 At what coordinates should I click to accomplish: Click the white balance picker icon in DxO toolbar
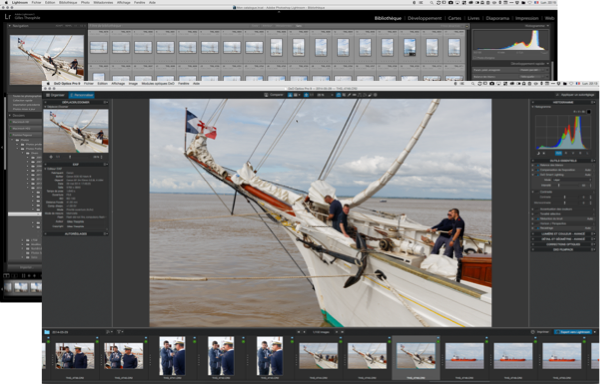[x=349, y=95]
